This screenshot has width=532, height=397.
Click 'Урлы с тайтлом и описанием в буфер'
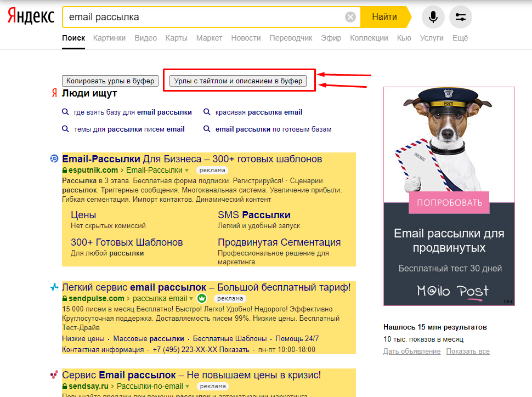click(x=238, y=81)
